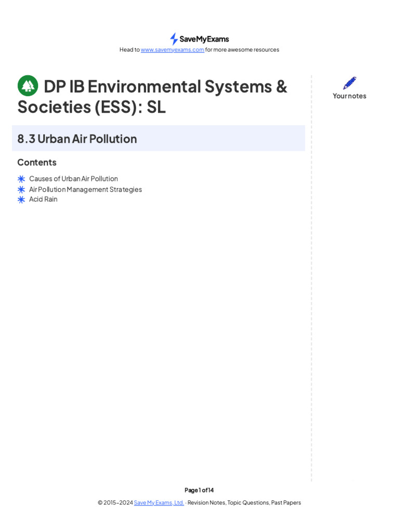The width and height of the screenshot is (399, 532).
Task: Click the Page 1 of 14 indicator
Action: [x=199, y=490]
